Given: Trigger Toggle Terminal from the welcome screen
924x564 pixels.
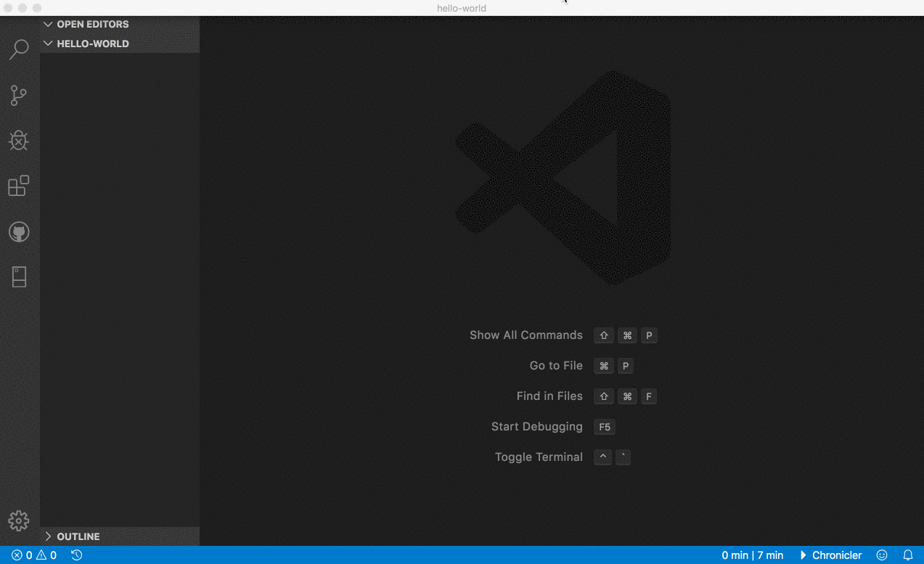Looking at the screenshot, I should pyautogui.click(x=539, y=457).
